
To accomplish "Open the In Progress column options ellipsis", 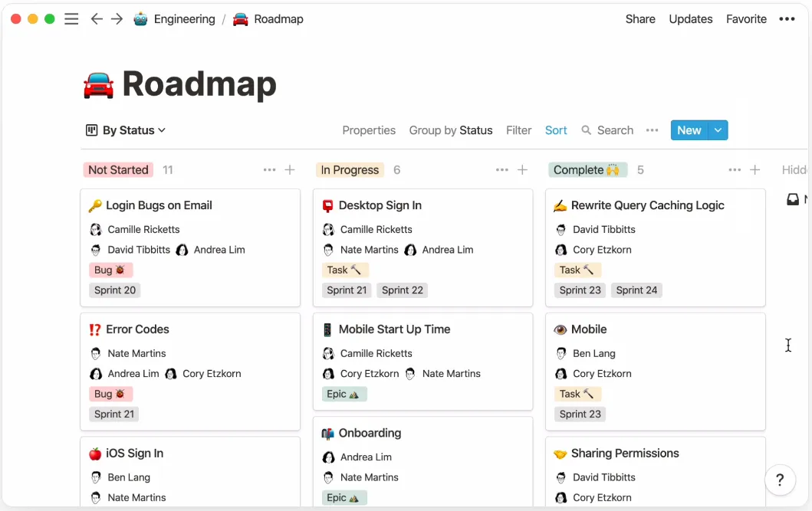I will 501,169.
